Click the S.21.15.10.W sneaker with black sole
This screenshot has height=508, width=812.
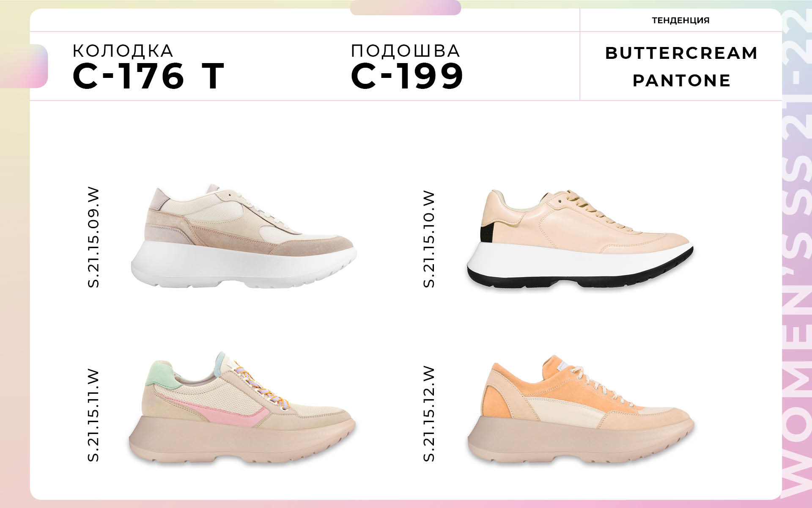580,239
